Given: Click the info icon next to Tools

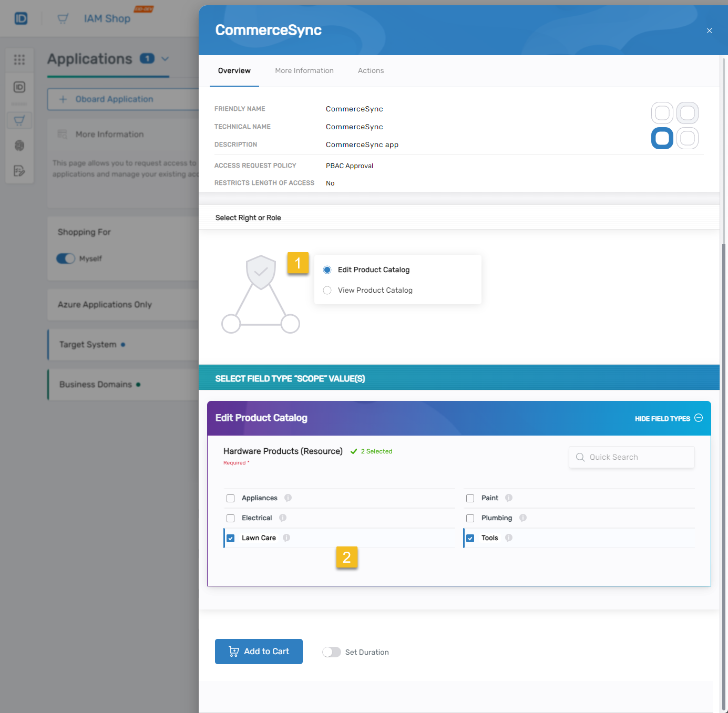Looking at the screenshot, I should (x=509, y=538).
